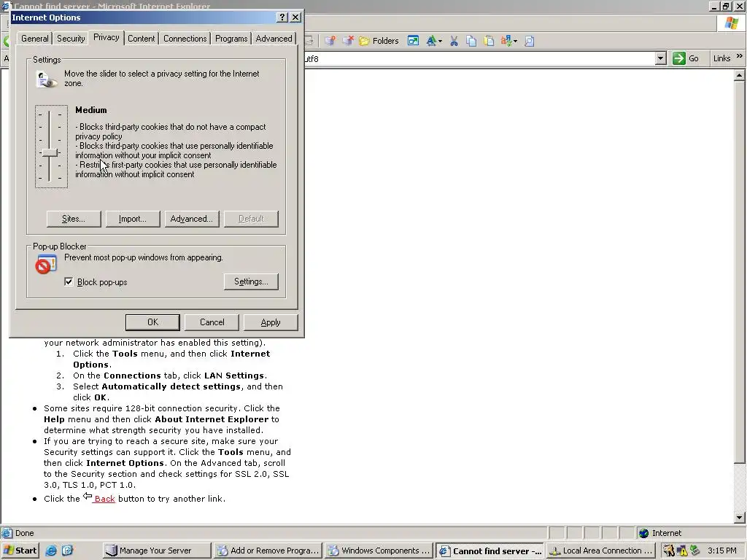Click the Full Screen toolbar icon
The height and width of the screenshot is (560, 747).
[x=413, y=41]
